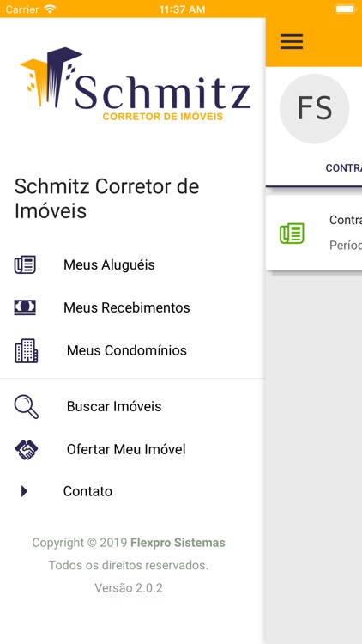Click the Buscar Imóveis magnifier icon
The width and height of the screenshot is (362, 644).
[27, 407]
